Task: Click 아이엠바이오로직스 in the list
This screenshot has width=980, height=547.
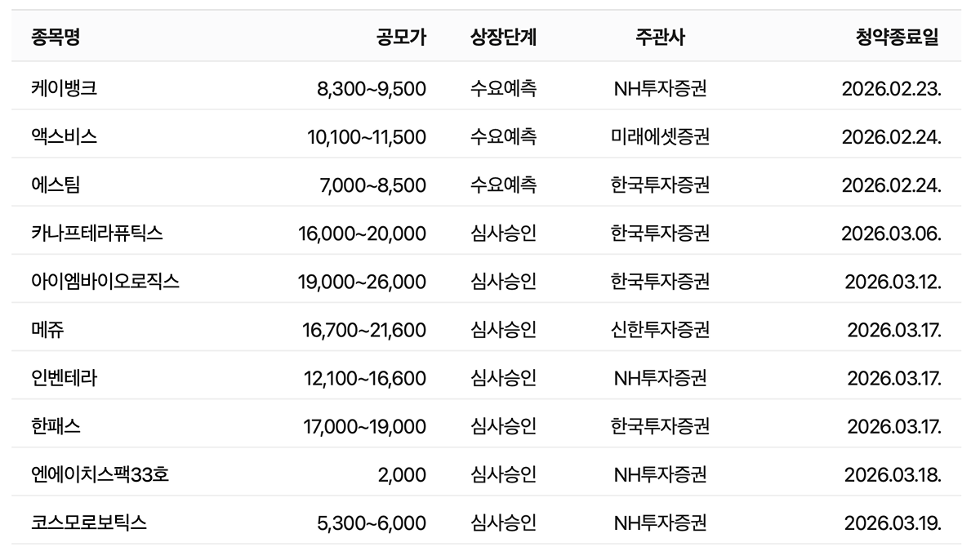Action: point(105,281)
